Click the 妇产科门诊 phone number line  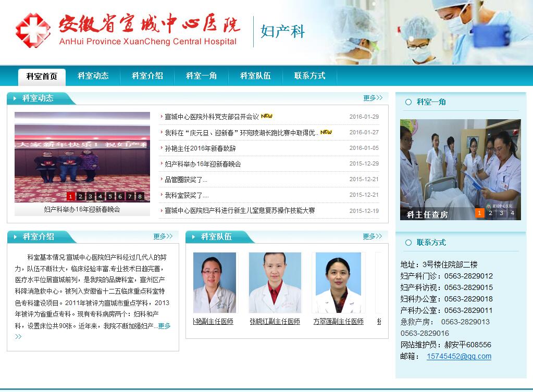(x=447, y=276)
